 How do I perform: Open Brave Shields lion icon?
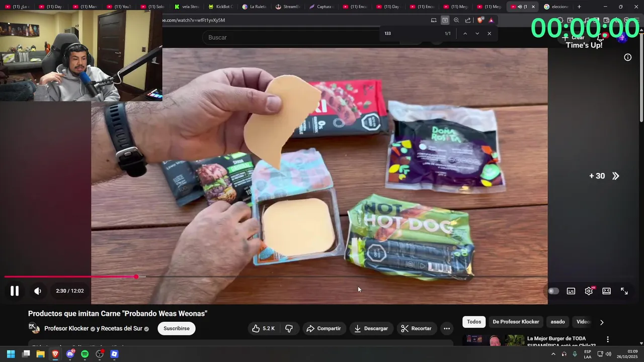coord(480,20)
